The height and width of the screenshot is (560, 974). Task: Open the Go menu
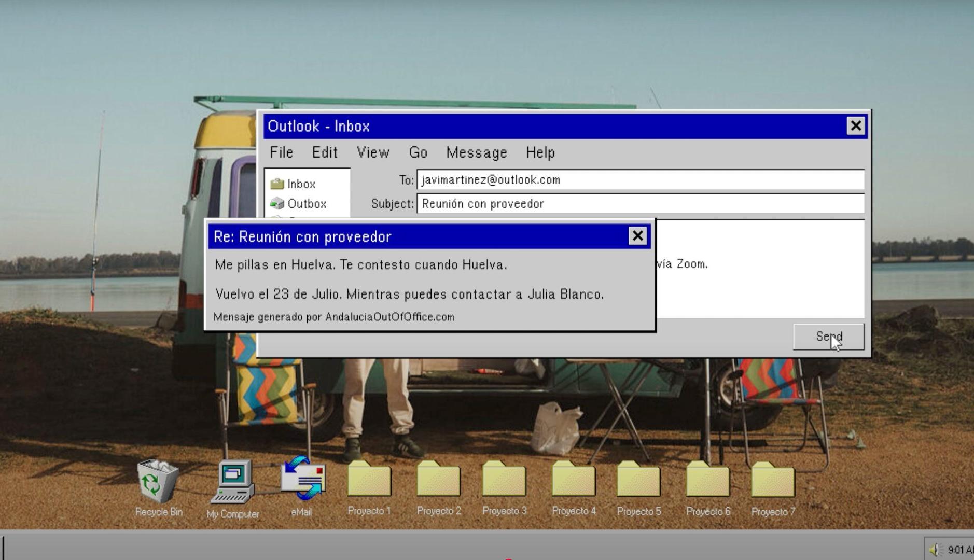(x=418, y=152)
